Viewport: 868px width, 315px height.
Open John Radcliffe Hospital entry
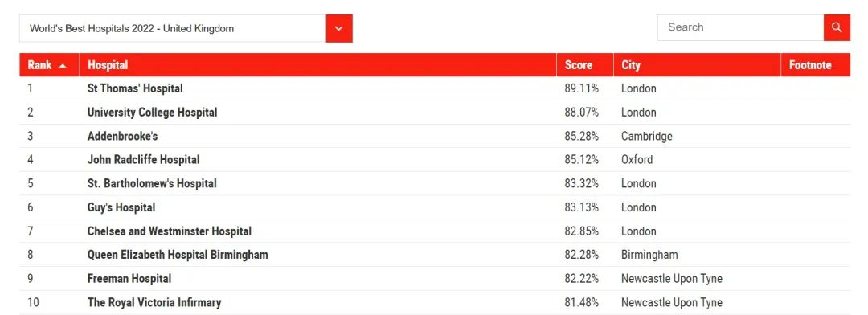pos(143,160)
